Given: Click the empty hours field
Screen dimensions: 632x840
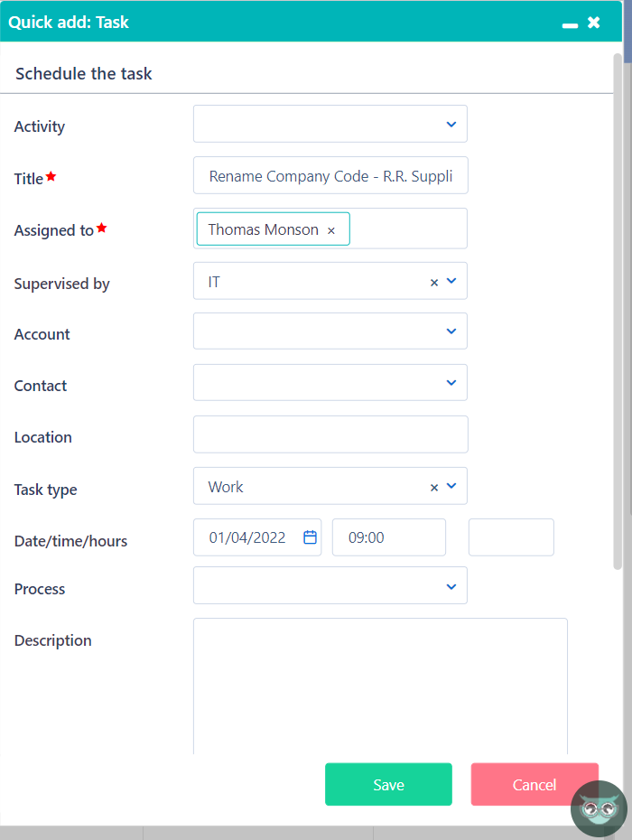Looking at the screenshot, I should 511,537.
